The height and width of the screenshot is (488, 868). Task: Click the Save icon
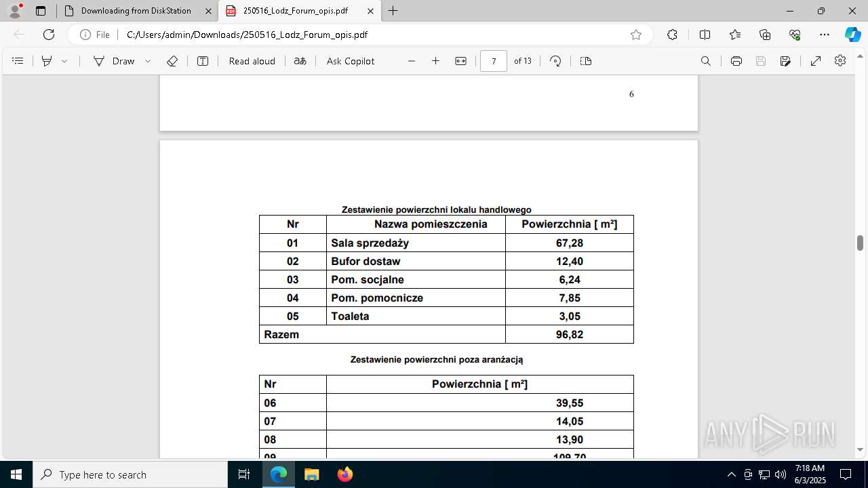pos(761,61)
